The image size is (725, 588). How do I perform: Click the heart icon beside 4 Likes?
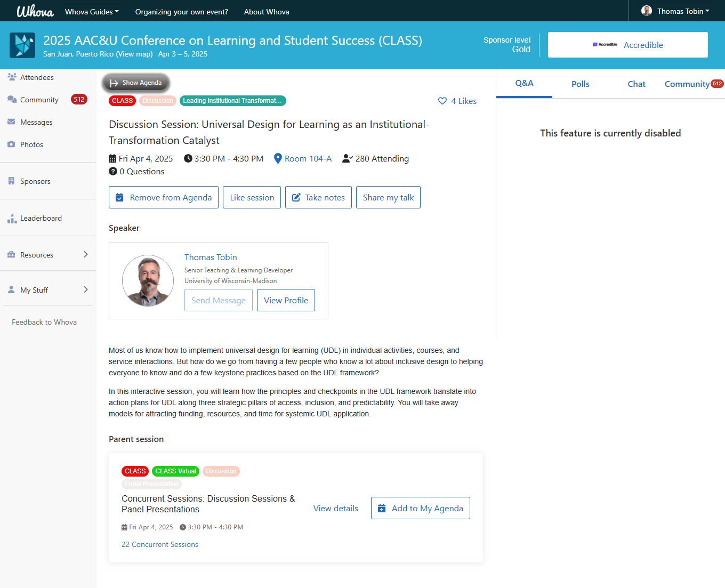point(442,101)
